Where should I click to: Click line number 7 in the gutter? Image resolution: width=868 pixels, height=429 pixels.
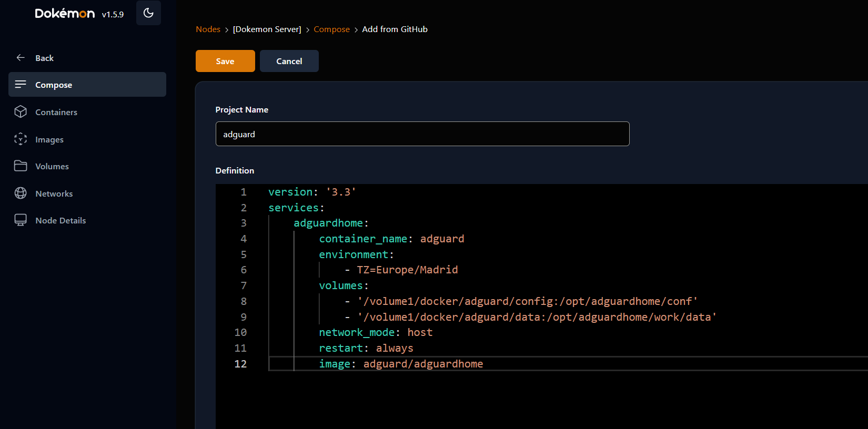pyautogui.click(x=244, y=285)
